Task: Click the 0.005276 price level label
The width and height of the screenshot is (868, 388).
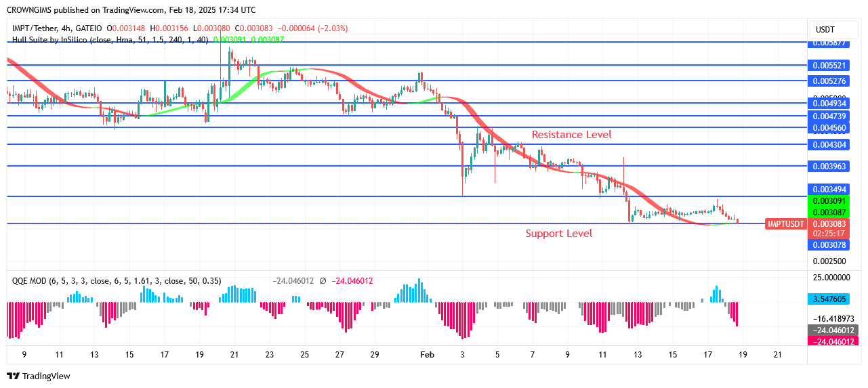Action: [x=830, y=81]
